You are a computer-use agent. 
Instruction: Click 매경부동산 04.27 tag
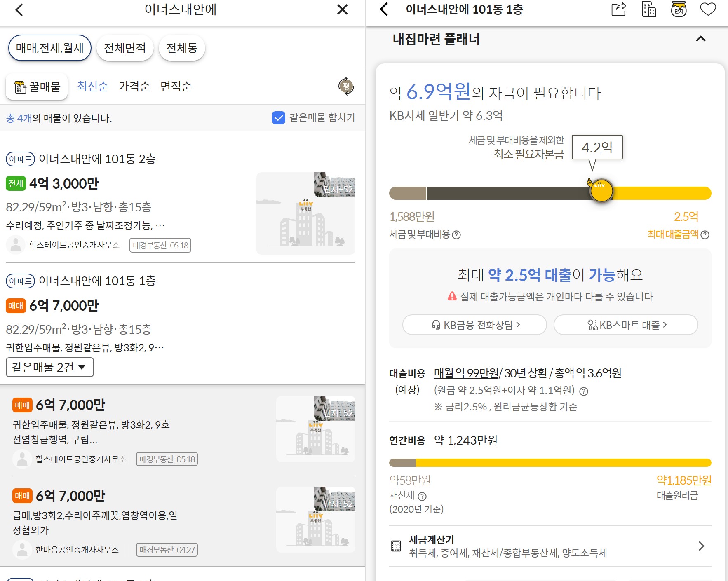pyautogui.click(x=167, y=550)
